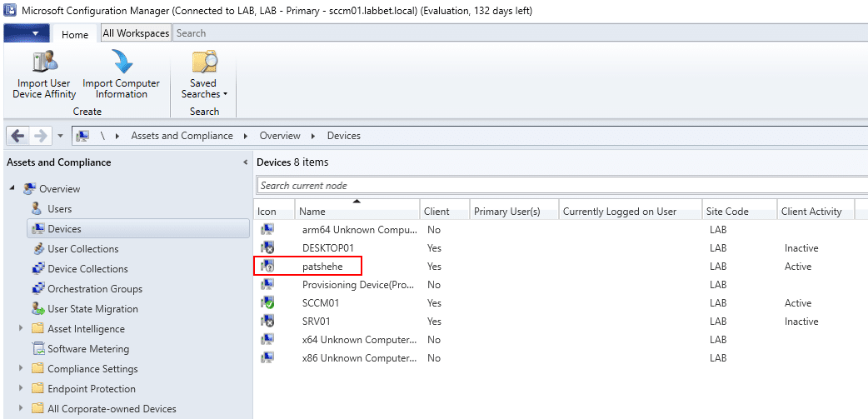Click the back navigation arrow

coord(18,136)
